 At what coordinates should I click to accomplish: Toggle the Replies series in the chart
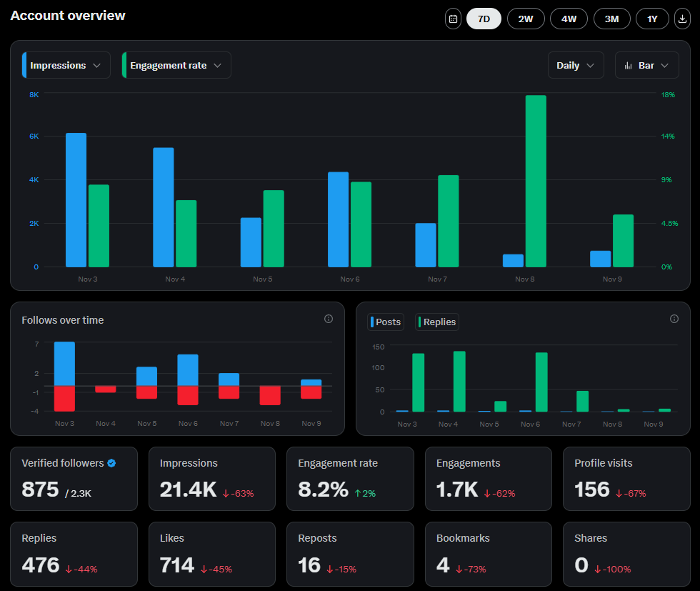click(437, 322)
